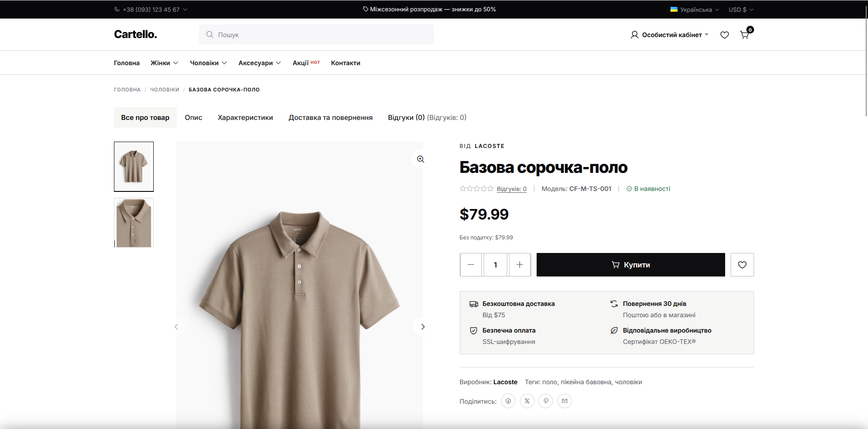Screen dimensions: 868x429
Task: Click the secure payment shield icon
Action: 473,331
